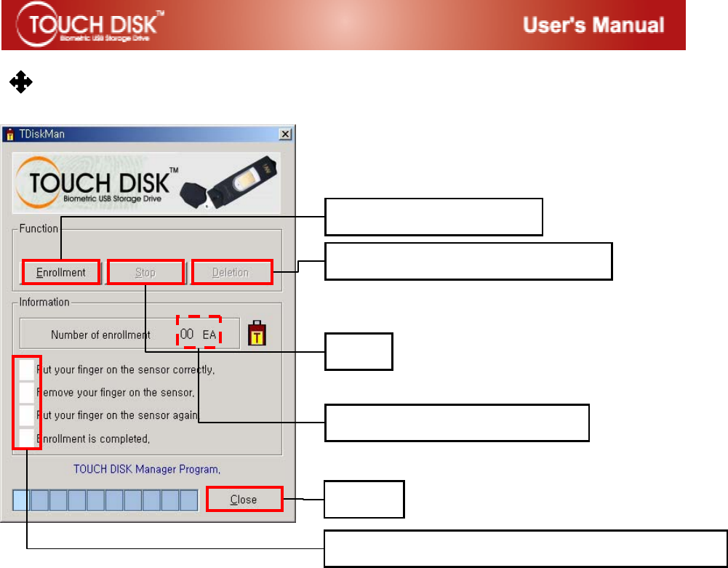The height and width of the screenshot is (568, 728).
Task: Toggle box beside 'Enrollment is completed'
Action: (x=27, y=438)
